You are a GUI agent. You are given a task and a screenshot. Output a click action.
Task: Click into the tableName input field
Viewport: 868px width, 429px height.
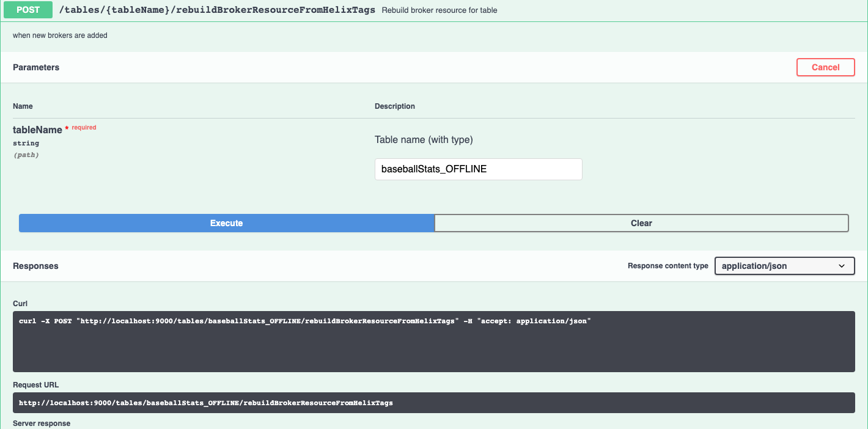(x=478, y=169)
